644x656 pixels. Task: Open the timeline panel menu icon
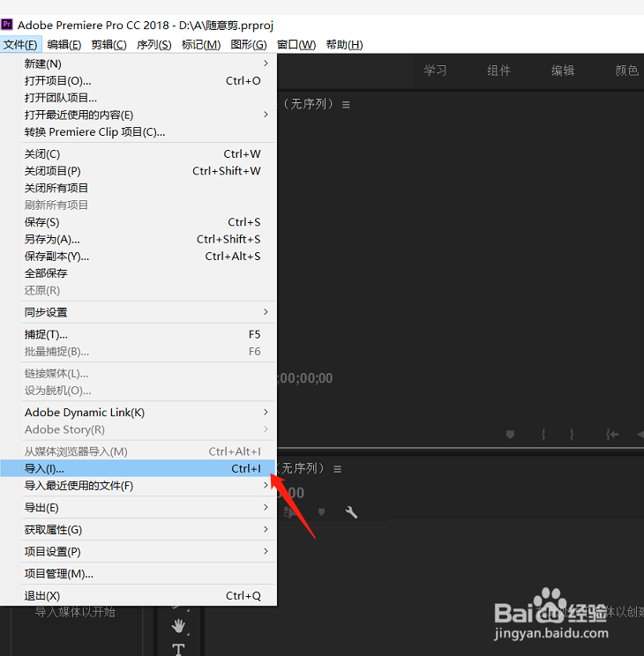[x=338, y=469]
